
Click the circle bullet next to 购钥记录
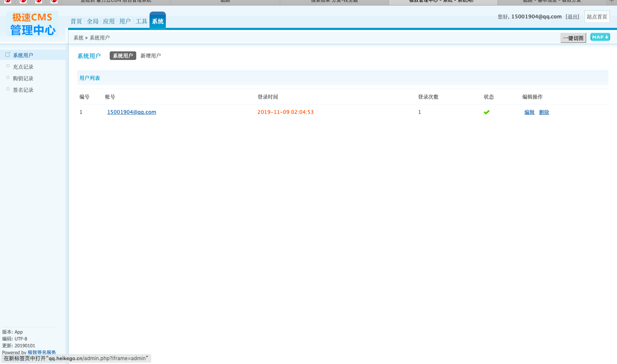click(x=8, y=78)
